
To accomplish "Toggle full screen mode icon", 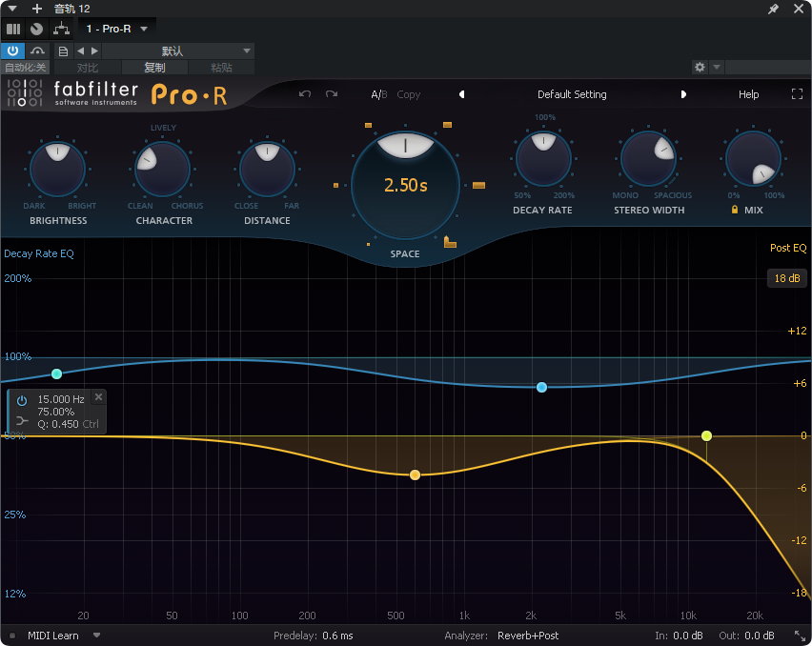I will (797, 93).
